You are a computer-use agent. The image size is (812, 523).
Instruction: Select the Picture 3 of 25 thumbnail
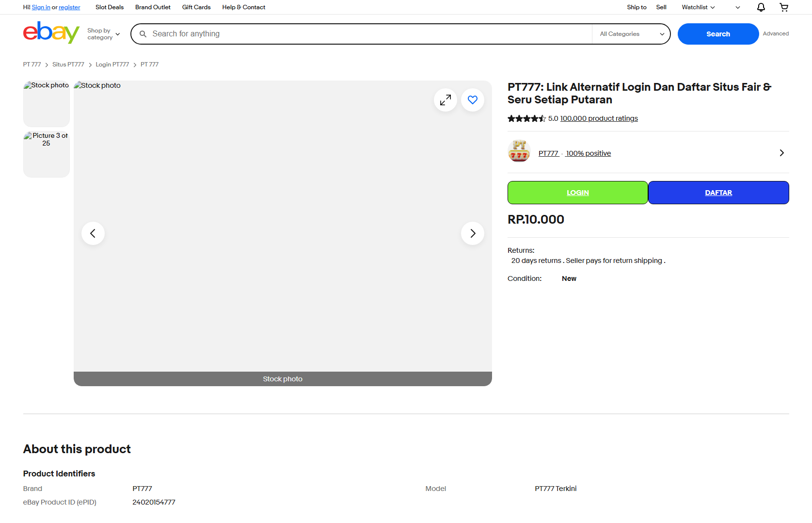[x=47, y=154]
